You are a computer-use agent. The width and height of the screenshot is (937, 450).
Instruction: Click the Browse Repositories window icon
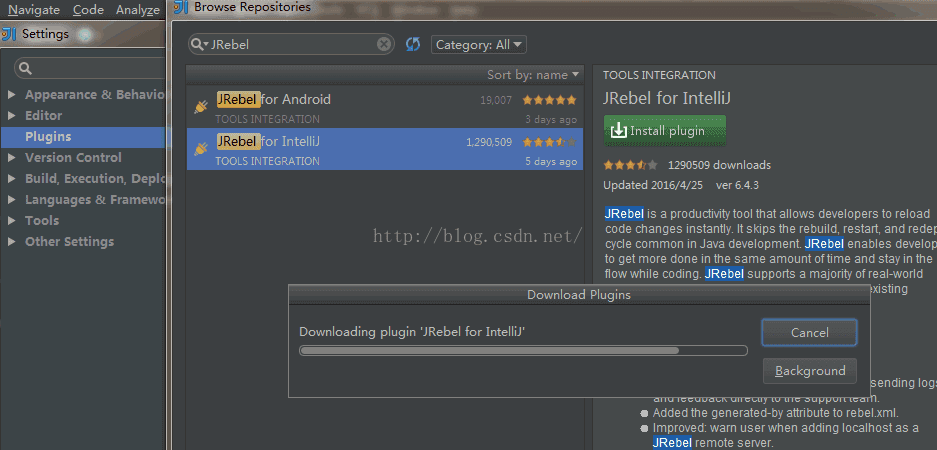[x=181, y=7]
